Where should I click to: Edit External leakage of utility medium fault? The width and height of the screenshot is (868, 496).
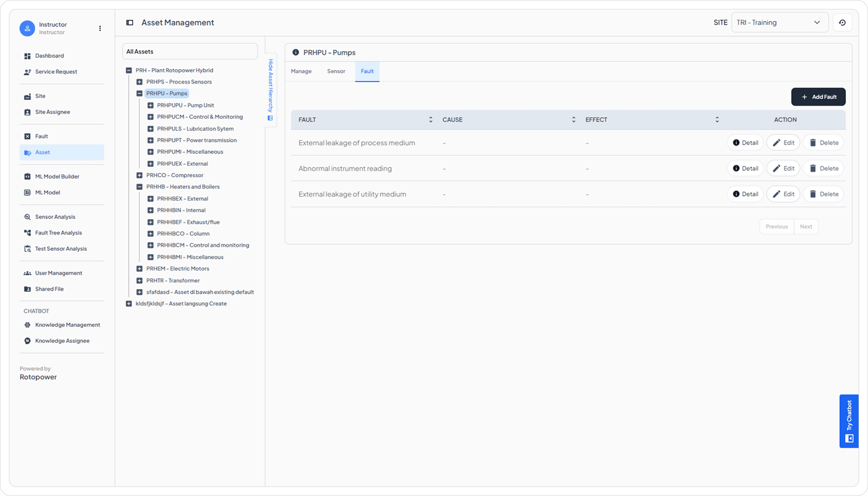click(783, 194)
